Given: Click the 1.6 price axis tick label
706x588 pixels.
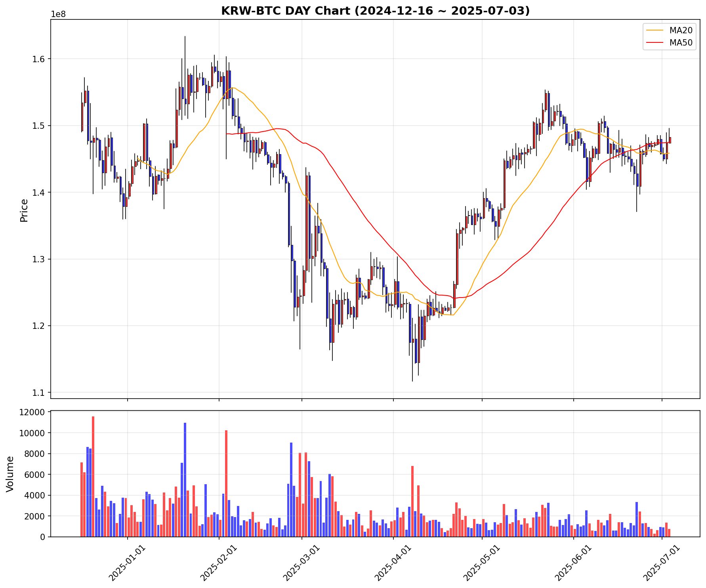Looking at the screenshot, I should coord(40,59).
